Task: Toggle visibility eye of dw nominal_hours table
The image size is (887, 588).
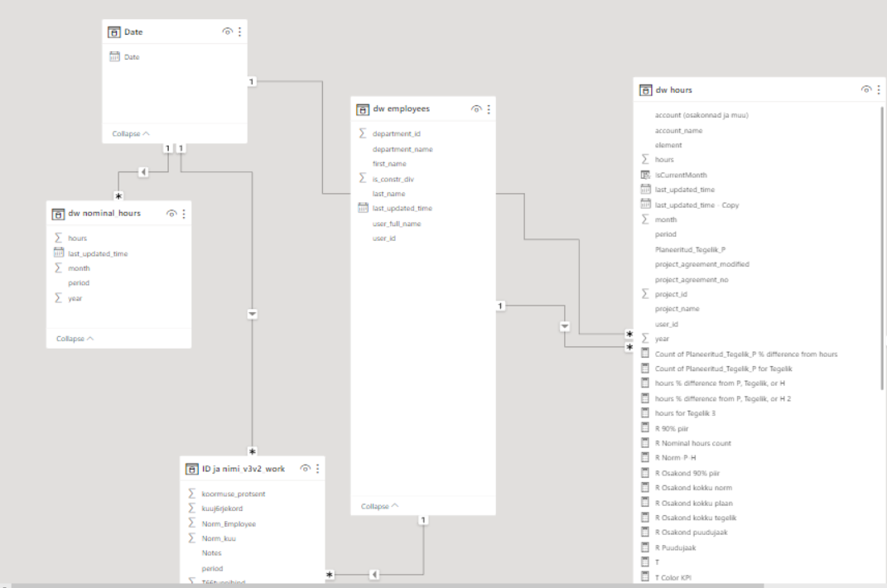Action: tap(171, 214)
